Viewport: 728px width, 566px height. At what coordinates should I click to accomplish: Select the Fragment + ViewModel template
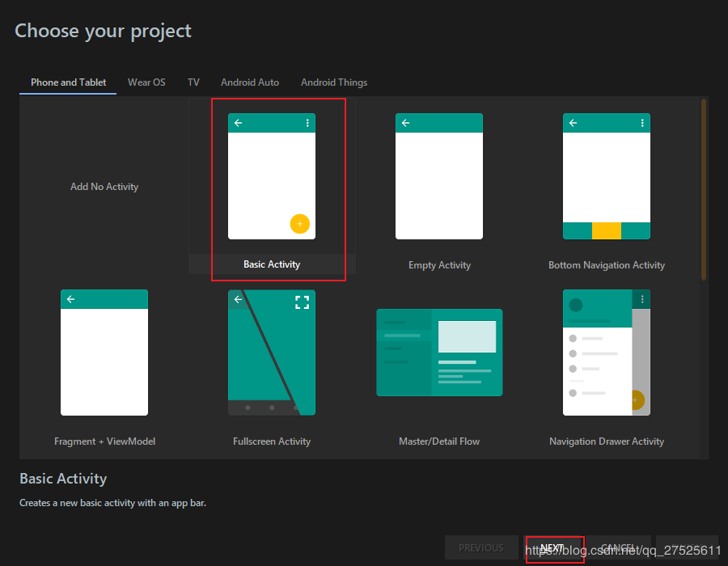click(x=104, y=353)
